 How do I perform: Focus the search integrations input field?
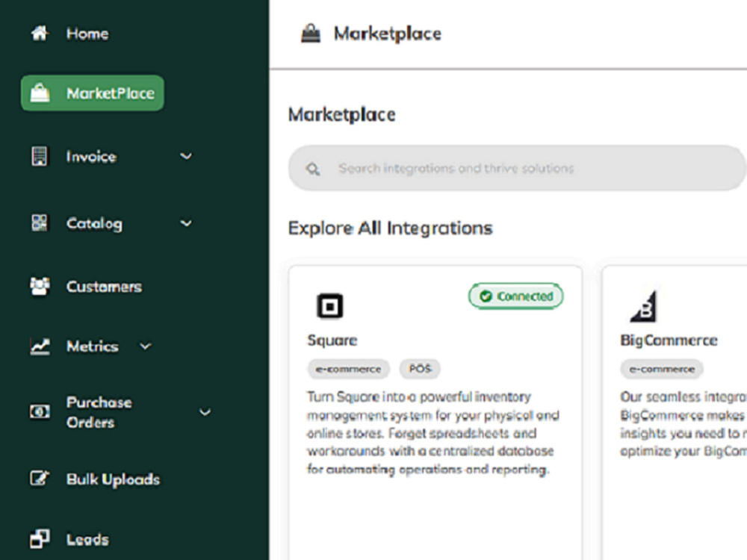point(517,168)
